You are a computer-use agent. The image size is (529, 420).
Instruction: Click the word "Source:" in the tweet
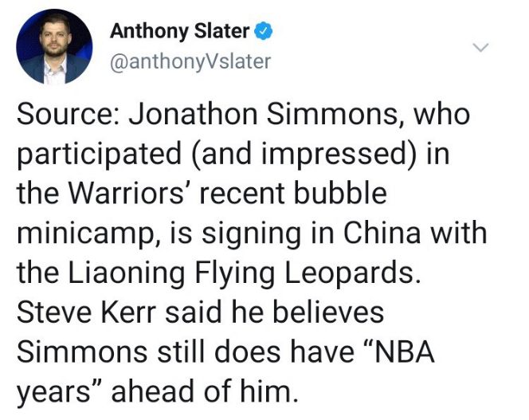click(x=68, y=115)
